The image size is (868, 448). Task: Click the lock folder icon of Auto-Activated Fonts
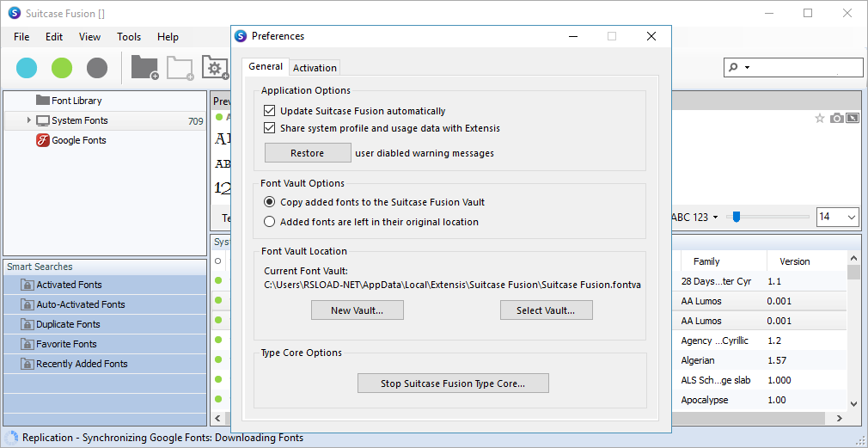(28, 304)
